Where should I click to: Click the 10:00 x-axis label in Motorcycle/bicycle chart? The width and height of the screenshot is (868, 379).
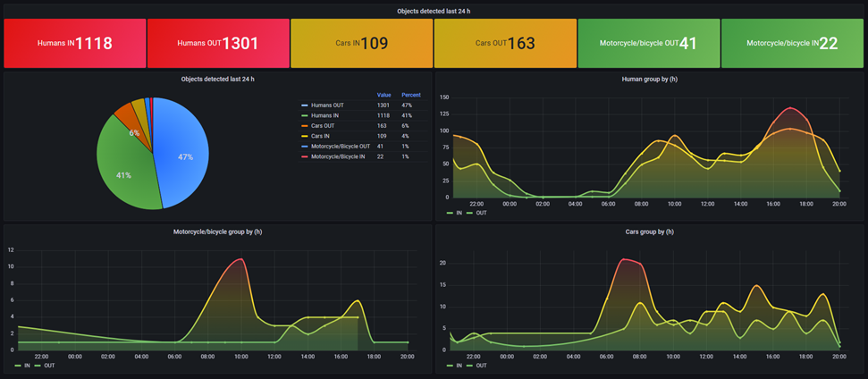coord(240,357)
